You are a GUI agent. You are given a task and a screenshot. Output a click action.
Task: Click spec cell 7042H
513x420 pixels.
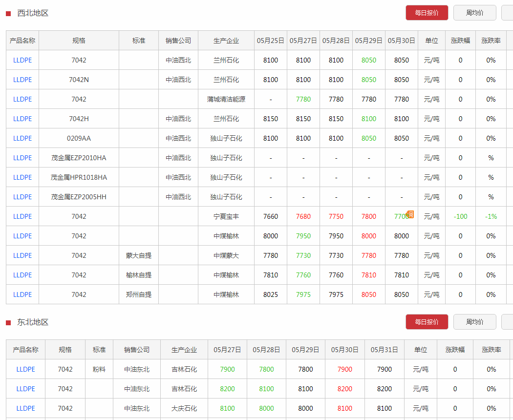[79, 119]
